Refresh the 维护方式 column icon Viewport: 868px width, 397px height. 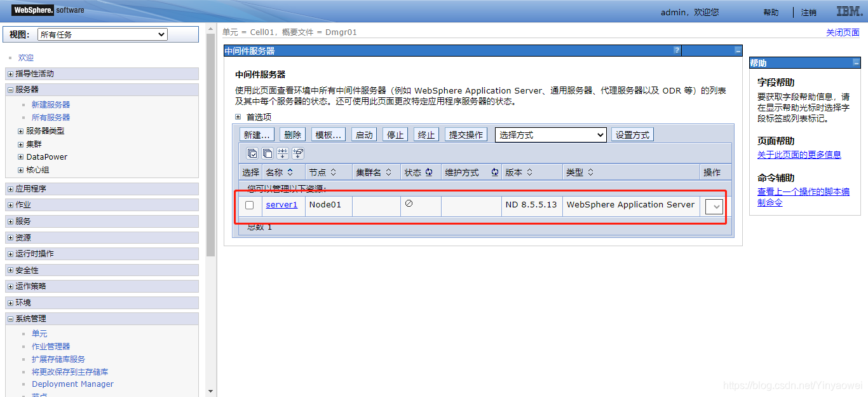pos(495,172)
